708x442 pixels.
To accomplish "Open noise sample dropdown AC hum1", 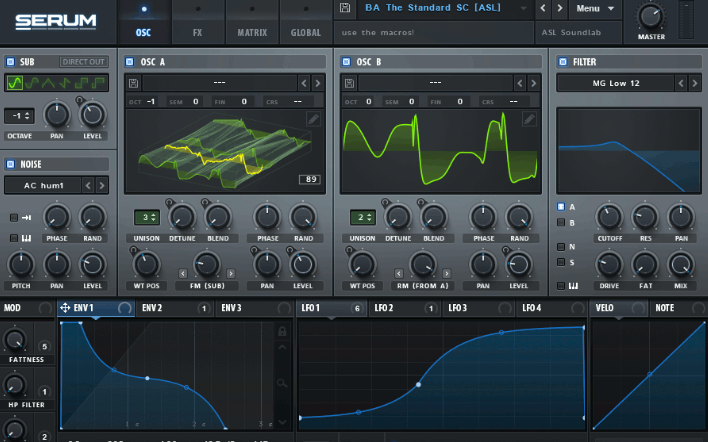I will pyautogui.click(x=43, y=186).
